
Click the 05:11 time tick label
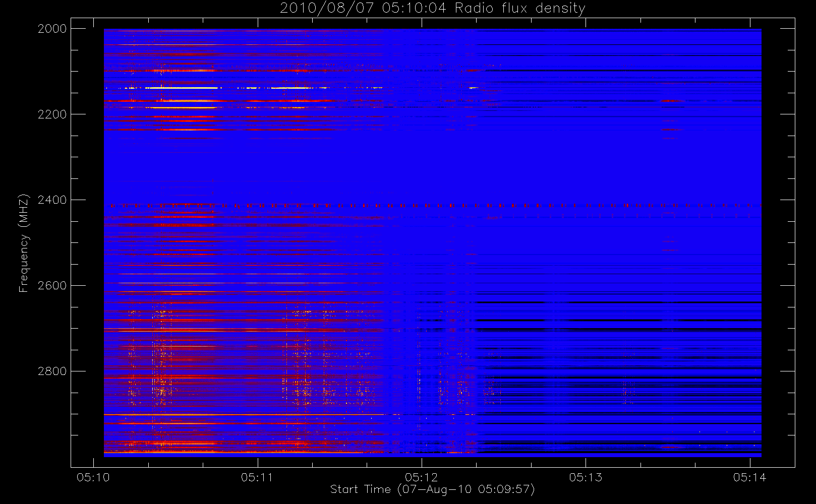click(x=257, y=477)
